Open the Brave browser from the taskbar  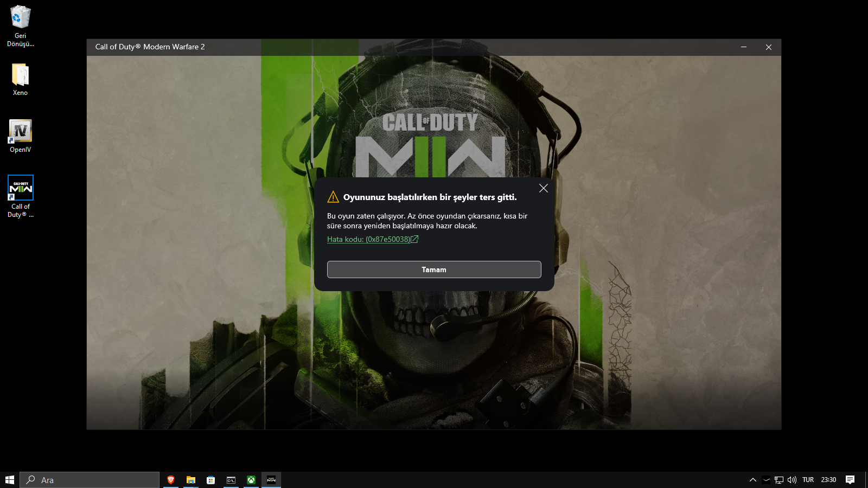click(x=171, y=480)
